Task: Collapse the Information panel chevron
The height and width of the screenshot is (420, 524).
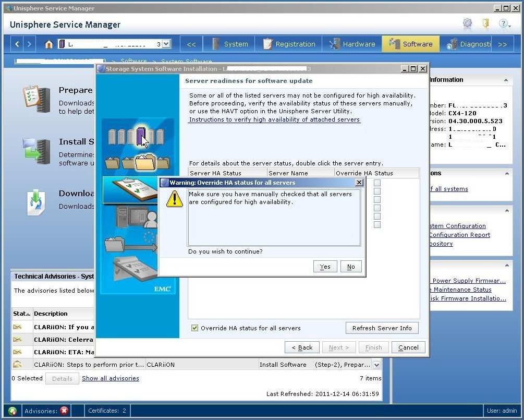Action: [506, 80]
